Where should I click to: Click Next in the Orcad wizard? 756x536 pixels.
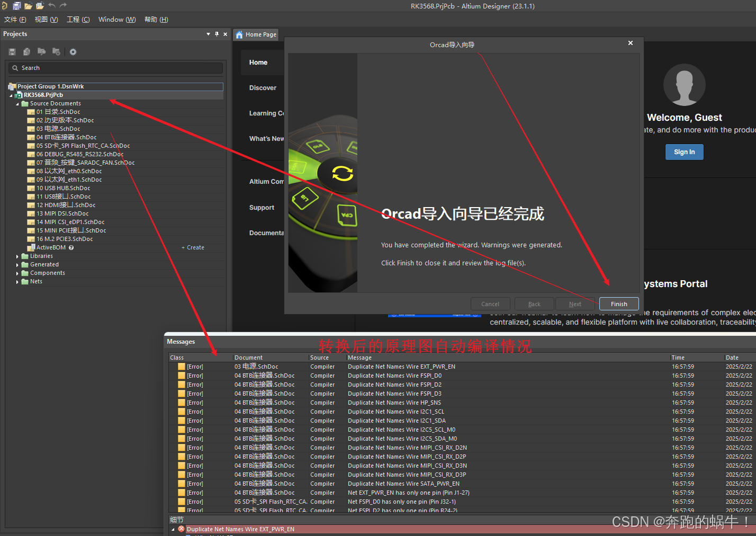(x=575, y=304)
